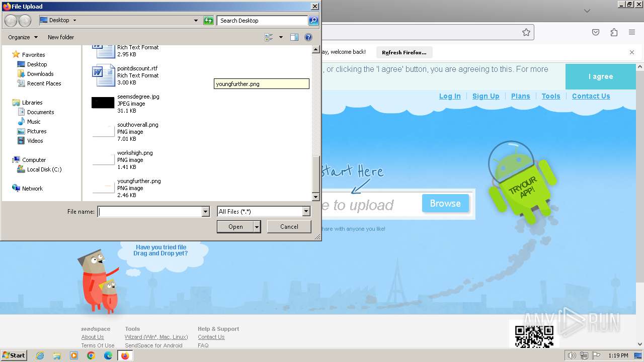Screen dimensions: 644x362
Task: Click file list scrollbar up arrow
Action: pyautogui.click(x=316, y=50)
